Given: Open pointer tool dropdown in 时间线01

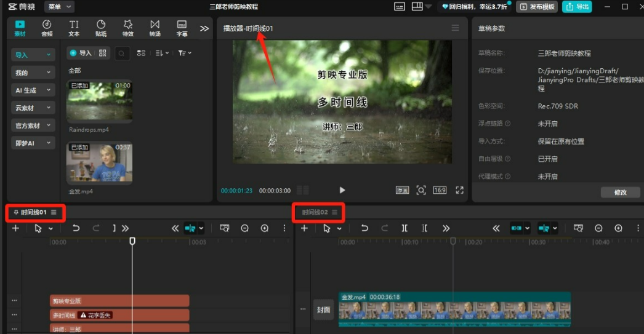Looking at the screenshot, I should pyautogui.click(x=50, y=229).
